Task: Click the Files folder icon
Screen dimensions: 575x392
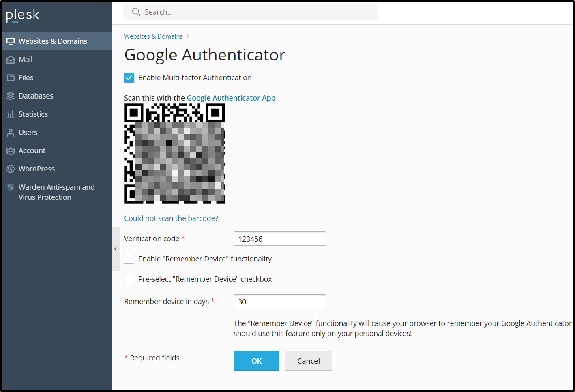Action: [11, 77]
